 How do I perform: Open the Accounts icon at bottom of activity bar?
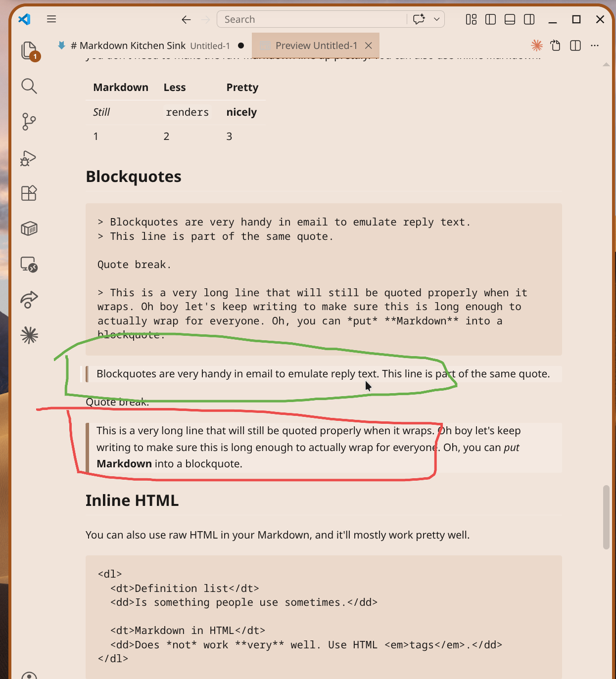tap(29, 675)
